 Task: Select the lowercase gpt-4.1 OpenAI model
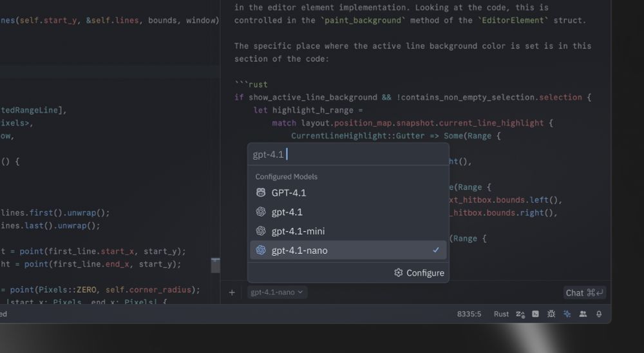click(348, 212)
